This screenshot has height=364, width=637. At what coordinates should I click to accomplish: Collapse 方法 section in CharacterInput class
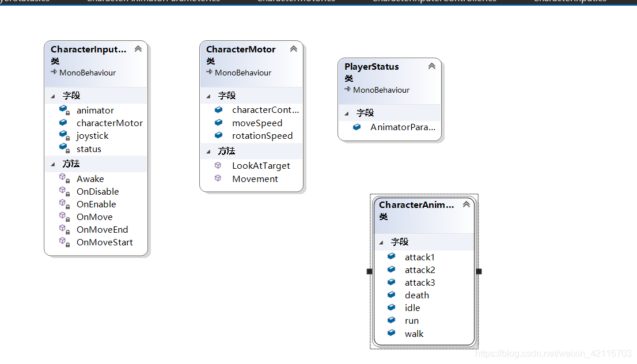pyautogui.click(x=53, y=165)
